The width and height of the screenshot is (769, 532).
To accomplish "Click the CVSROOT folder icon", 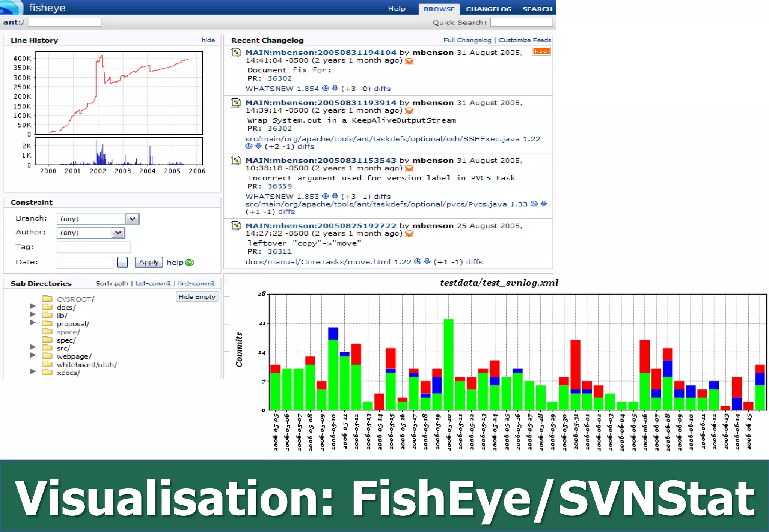I will [47, 299].
